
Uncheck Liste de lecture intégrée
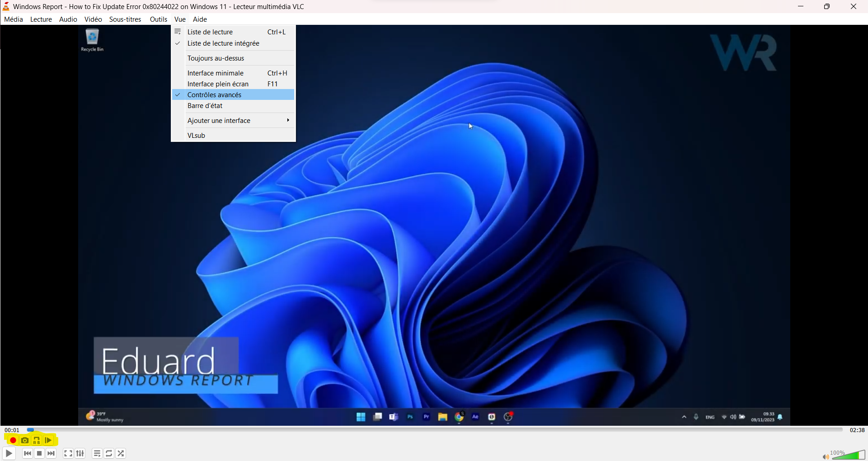(233, 43)
